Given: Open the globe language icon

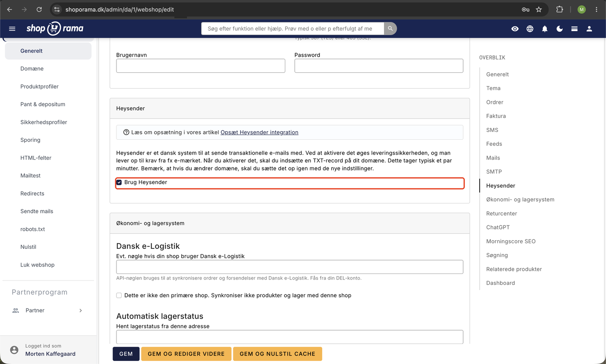Looking at the screenshot, I should tap(530, 29).
